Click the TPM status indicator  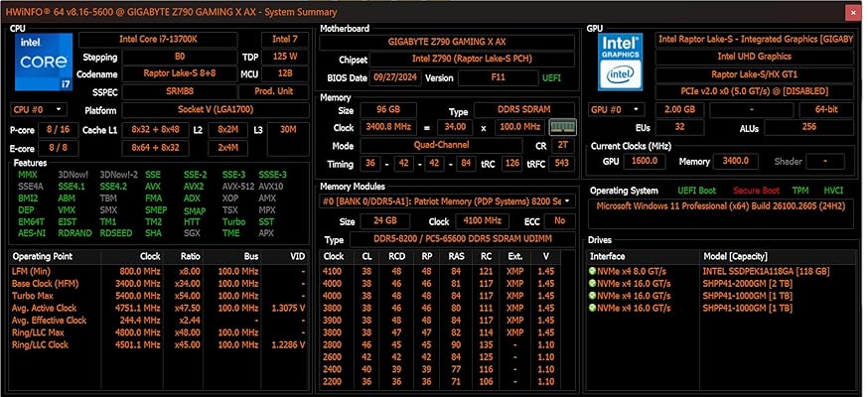802,190
